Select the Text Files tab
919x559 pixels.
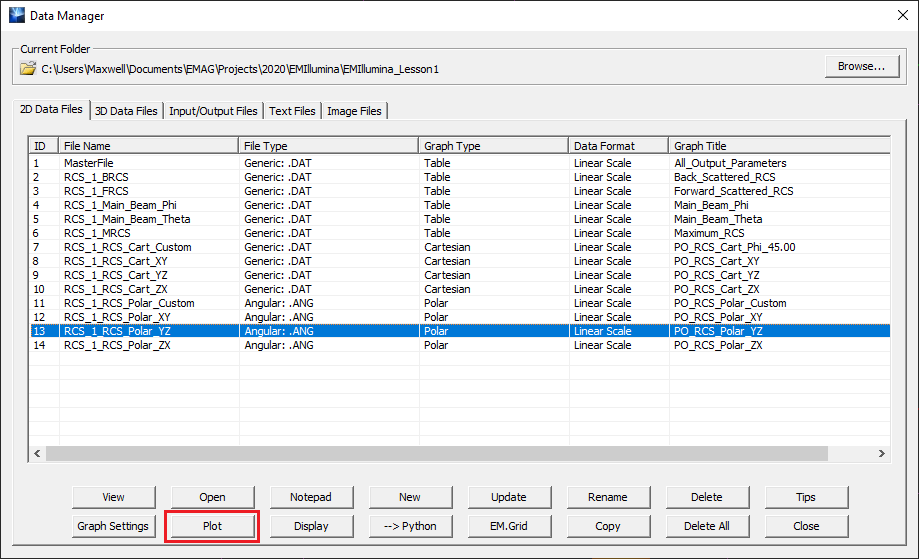click(x=292, y=111)
